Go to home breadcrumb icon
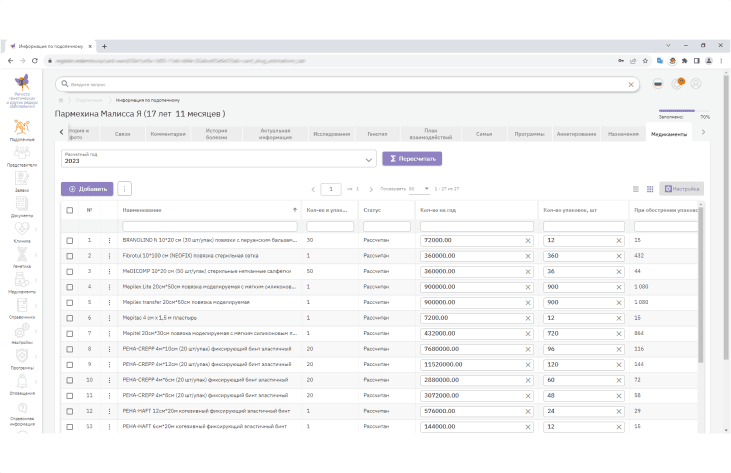Image resolution: width=731 pixels, height=473 pixels. (61, 100)
